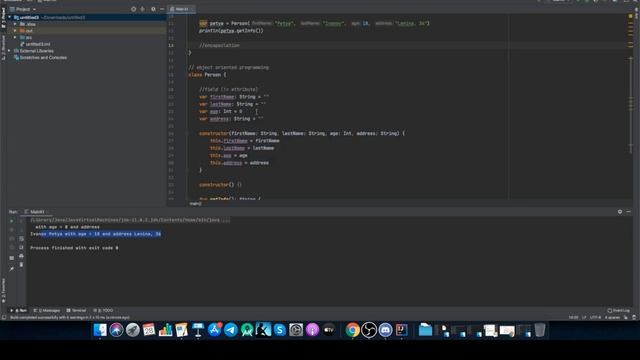Open Project tool window side tab
This screenshot has height=360, width=640.
coord(3,17)
